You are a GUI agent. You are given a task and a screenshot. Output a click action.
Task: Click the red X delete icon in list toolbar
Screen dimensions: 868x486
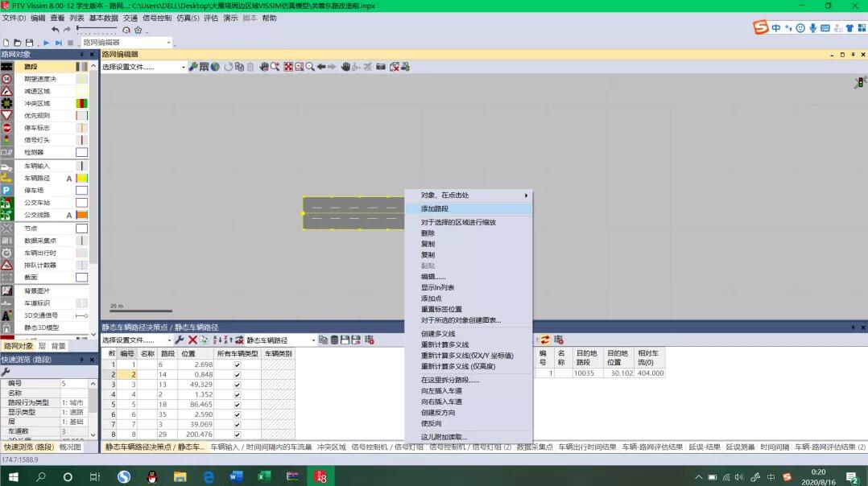coord(192,340)
